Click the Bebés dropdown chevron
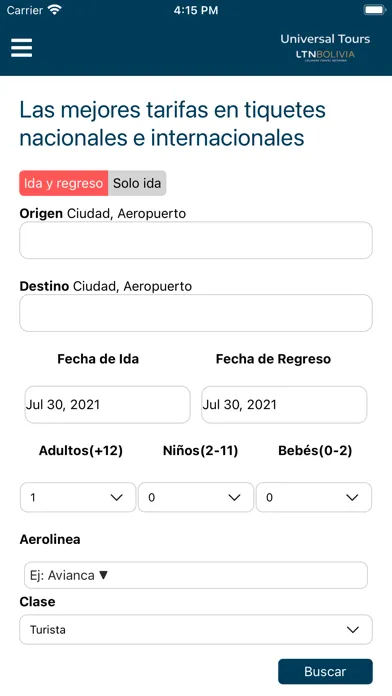Image resolution: width=392 pixels, height=696 pixels. tap(352, 498)
